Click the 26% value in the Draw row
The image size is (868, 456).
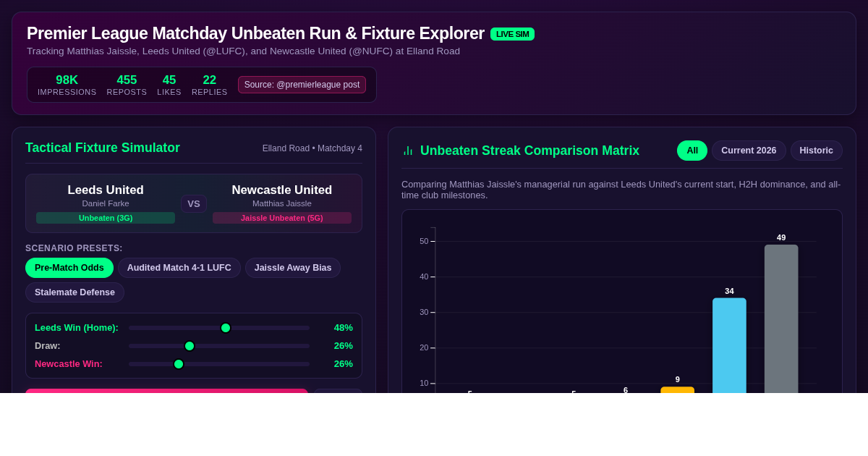pos(344,346)
